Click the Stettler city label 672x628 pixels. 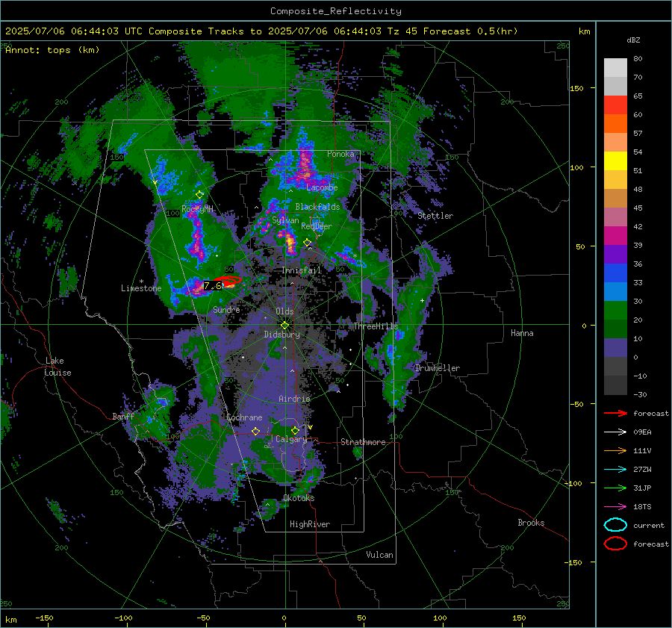tap(435, 216)
